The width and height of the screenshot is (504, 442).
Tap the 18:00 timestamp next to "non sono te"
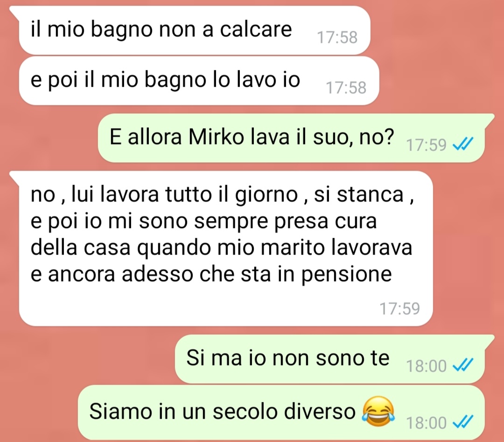click(x=426, y=366)
